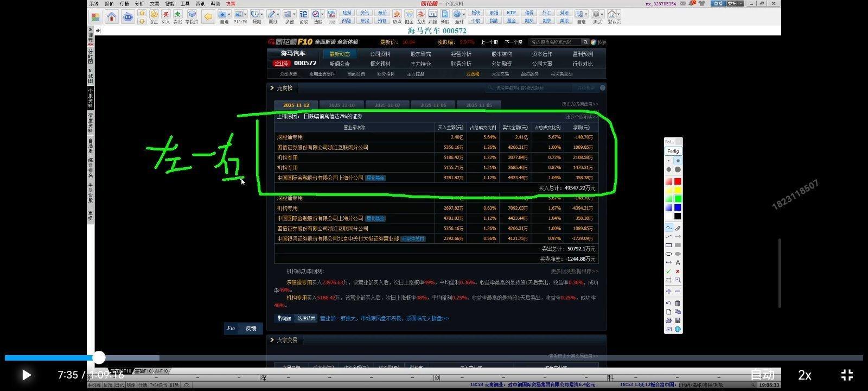Pick the solid blue color swatch

pos(678,207)
